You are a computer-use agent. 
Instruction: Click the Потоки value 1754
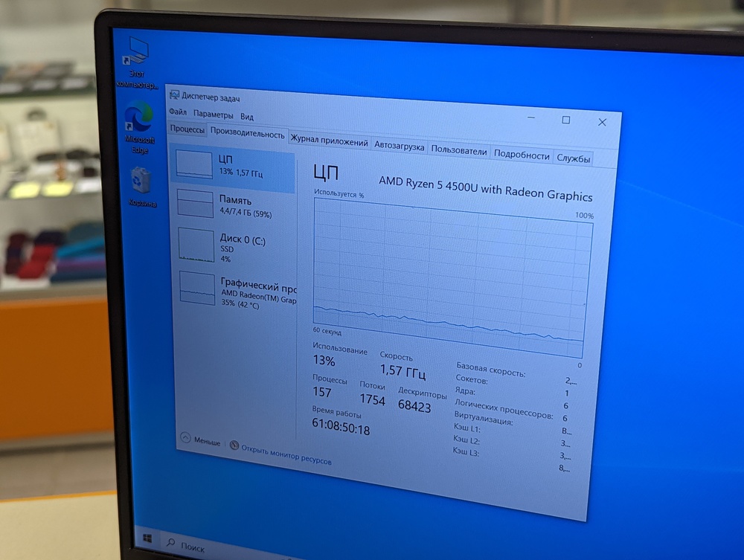coord(372,399)
